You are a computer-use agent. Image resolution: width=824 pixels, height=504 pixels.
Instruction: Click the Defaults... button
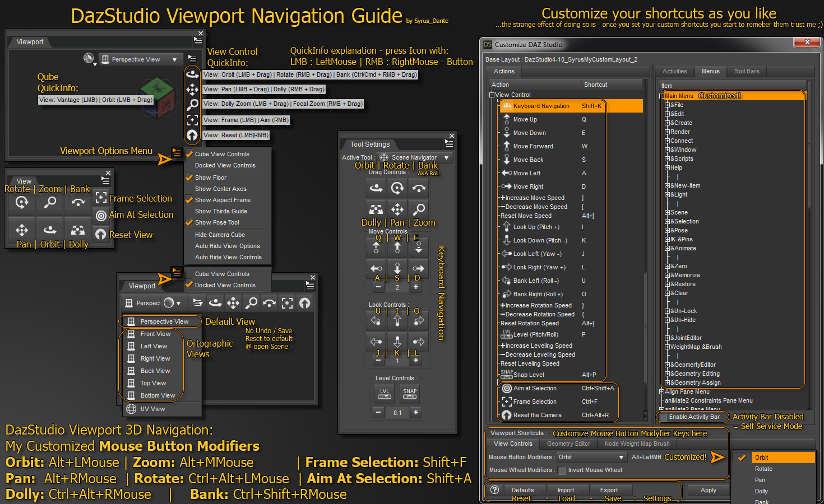pyautogui.click(x=525, y=490)
